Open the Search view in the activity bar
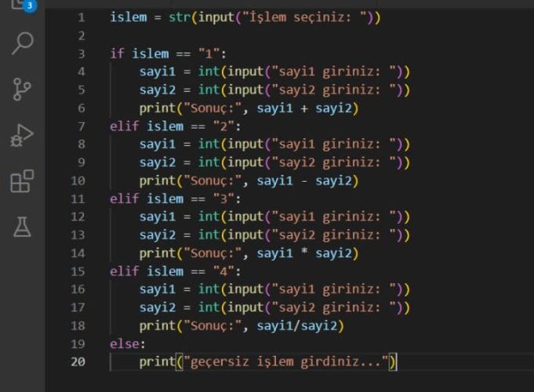 (x=22, y=44)
